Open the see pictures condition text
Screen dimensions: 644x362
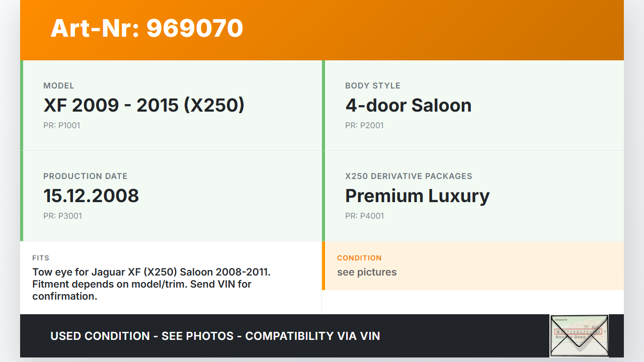pos(367,272)
